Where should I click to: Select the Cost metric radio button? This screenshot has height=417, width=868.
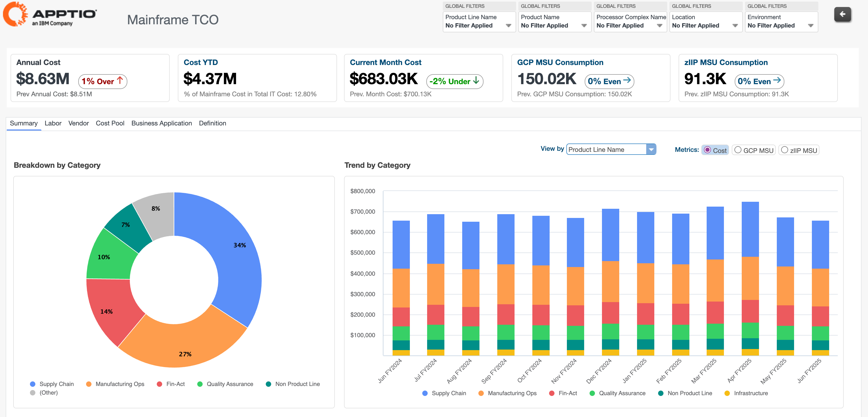tap(707, 150)
